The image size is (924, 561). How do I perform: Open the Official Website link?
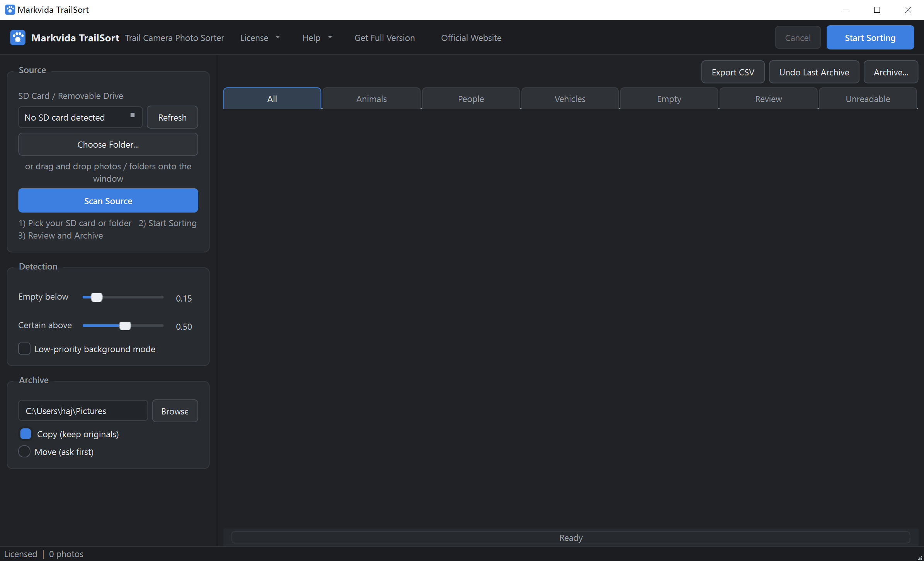pyautogui.click(x=471, y=38)
